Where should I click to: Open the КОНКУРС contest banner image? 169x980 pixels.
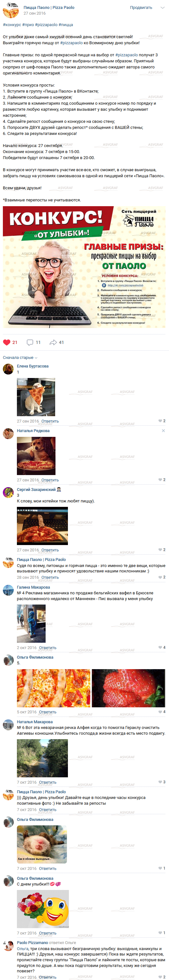tap(84, 267)
